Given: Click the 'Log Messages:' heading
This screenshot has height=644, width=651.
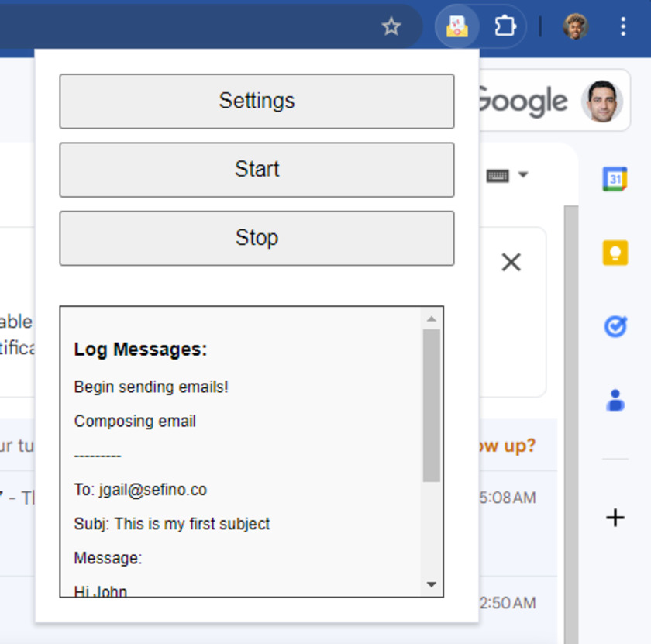Looking at the screenshot, I should click(x=140, y=350).
